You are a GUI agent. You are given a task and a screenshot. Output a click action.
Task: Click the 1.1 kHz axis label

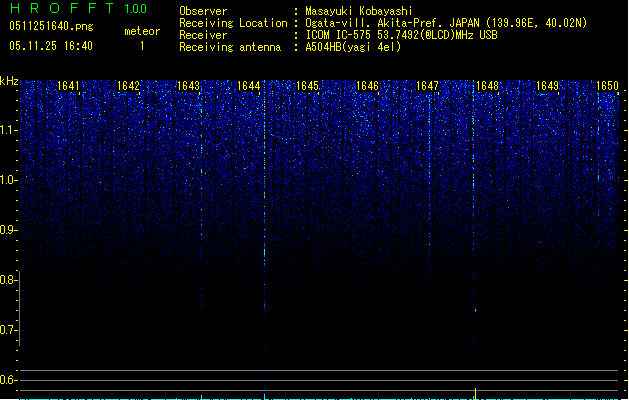pyautogui.click(x=8, y=130)
